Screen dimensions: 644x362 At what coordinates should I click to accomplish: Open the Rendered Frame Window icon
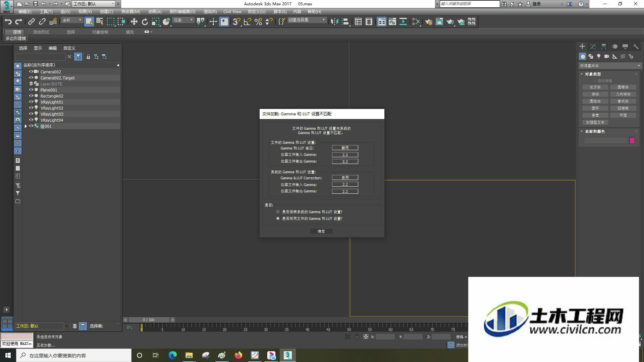pos(439,22)
